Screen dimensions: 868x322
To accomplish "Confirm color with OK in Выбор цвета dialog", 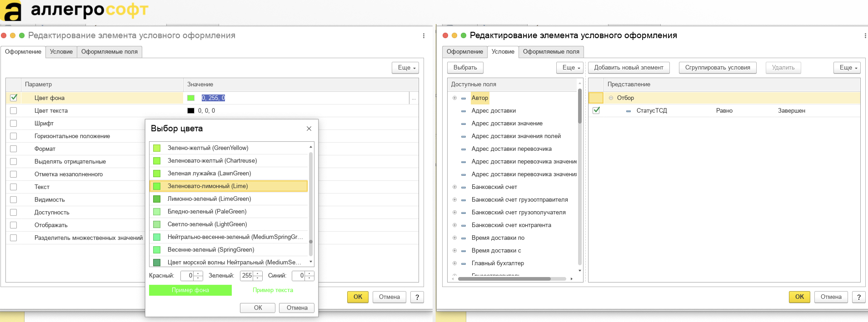I will click(258, 308).
